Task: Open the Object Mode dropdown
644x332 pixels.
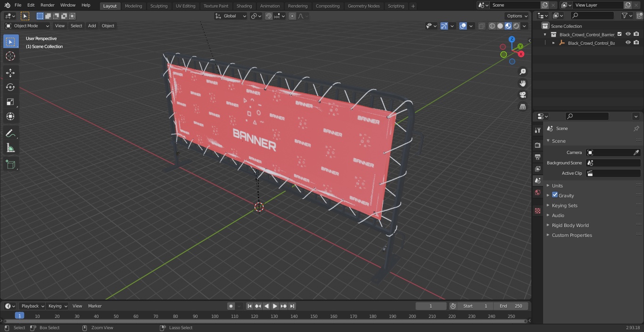Action: click(27, 26)
